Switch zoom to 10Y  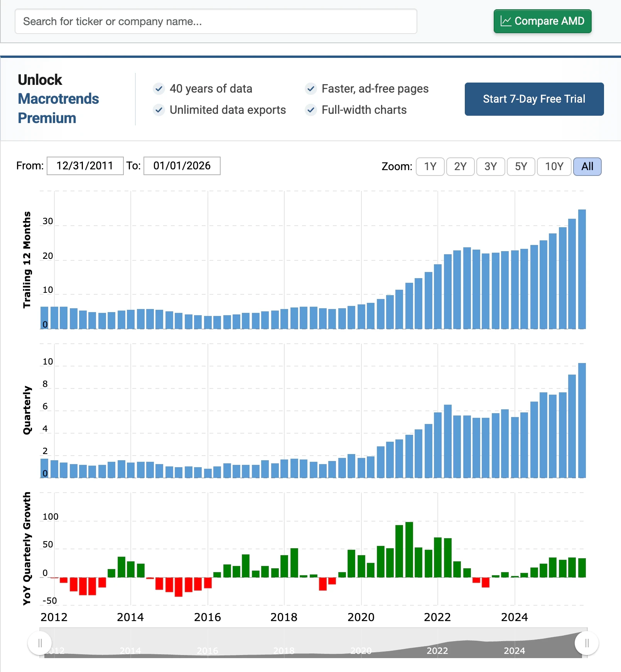[x=554, y=166]
